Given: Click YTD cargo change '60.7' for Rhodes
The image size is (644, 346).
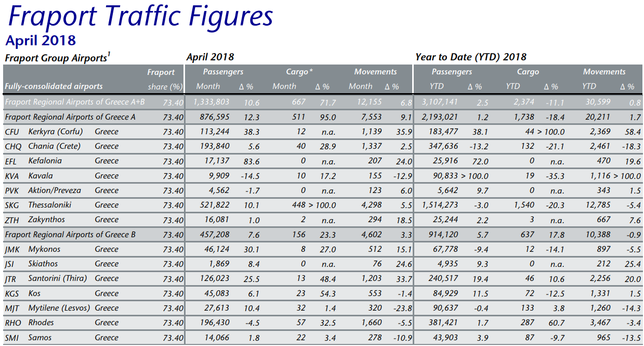Looking at the screenshot, I should point(556,323).
